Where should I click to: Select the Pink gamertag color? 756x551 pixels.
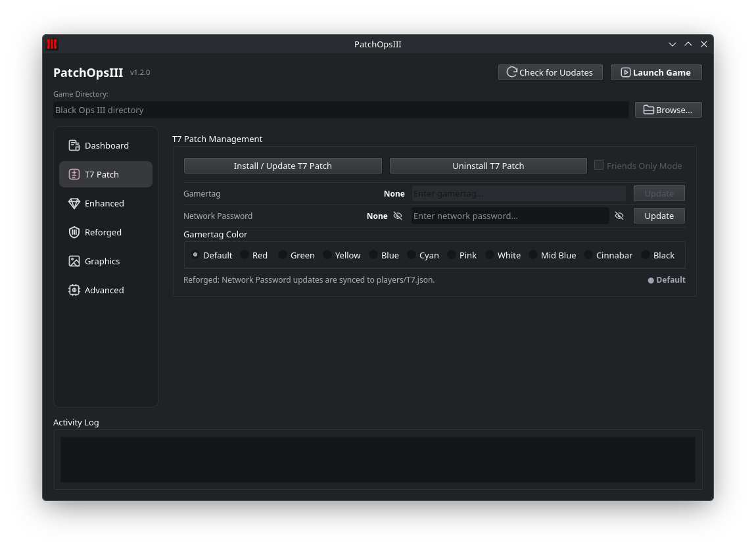451,255
